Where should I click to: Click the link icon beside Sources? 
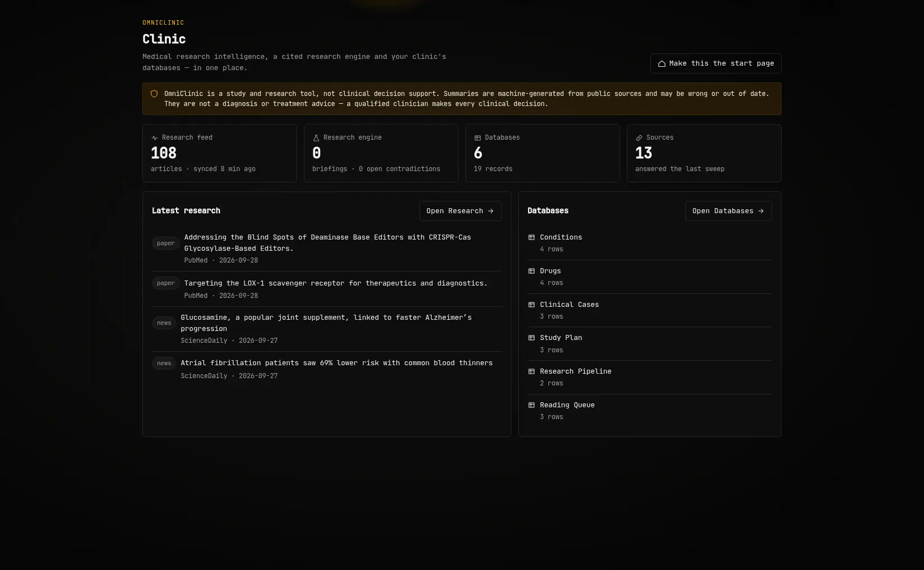click(x=639, y=138)
